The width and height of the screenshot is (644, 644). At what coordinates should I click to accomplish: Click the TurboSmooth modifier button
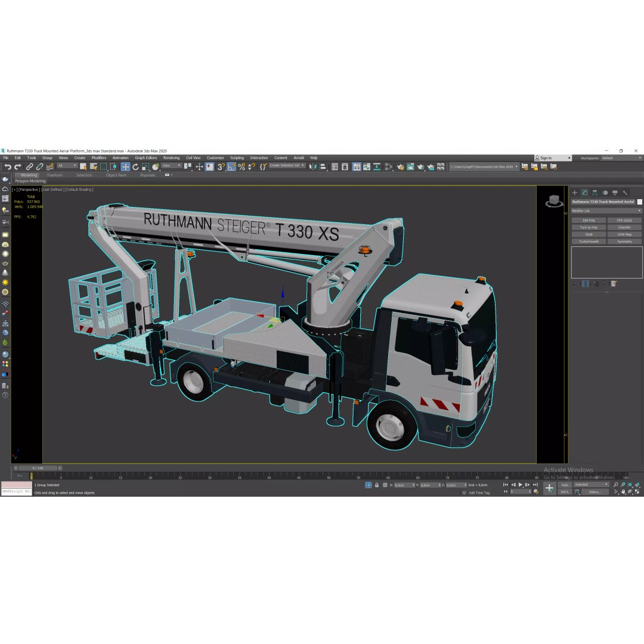[589, 241]
